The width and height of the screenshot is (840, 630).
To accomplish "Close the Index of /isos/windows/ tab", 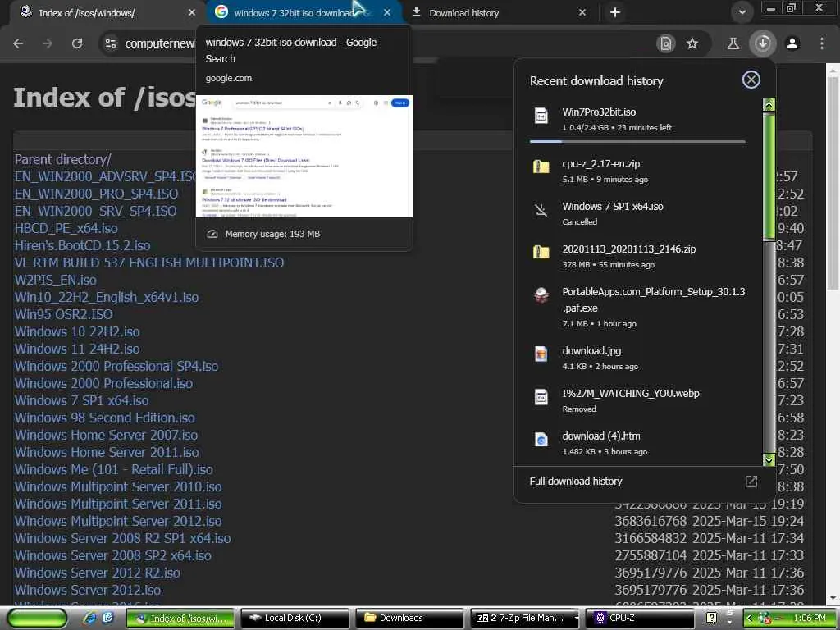I will pyautogui.click(x=192, y=12).
